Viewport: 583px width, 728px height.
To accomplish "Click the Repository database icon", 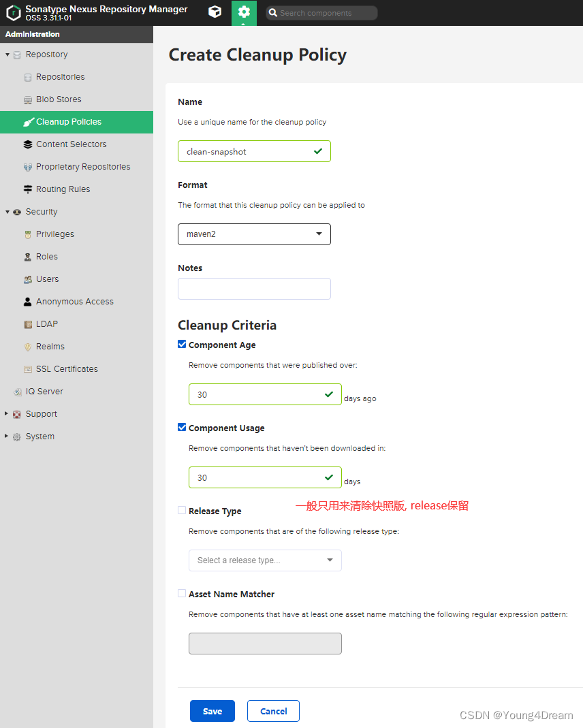I will point(17,54).
